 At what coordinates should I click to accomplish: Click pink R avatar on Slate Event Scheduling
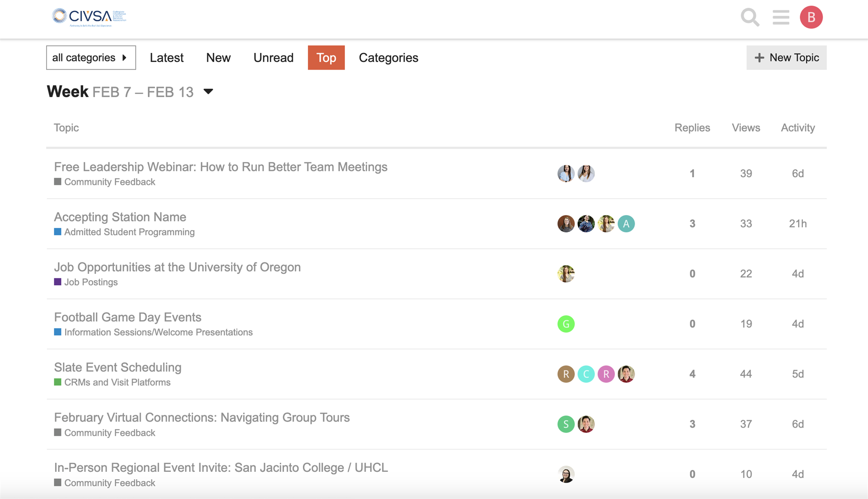[606, 374]
